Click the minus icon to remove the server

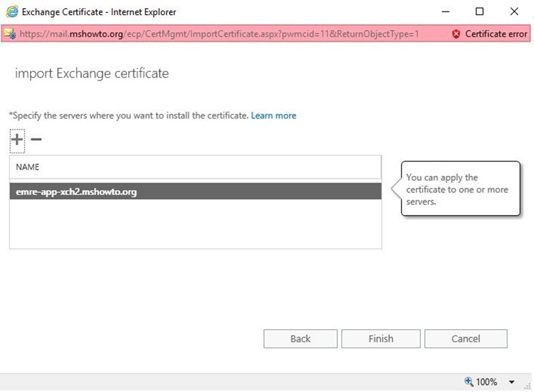pos(36,139)
